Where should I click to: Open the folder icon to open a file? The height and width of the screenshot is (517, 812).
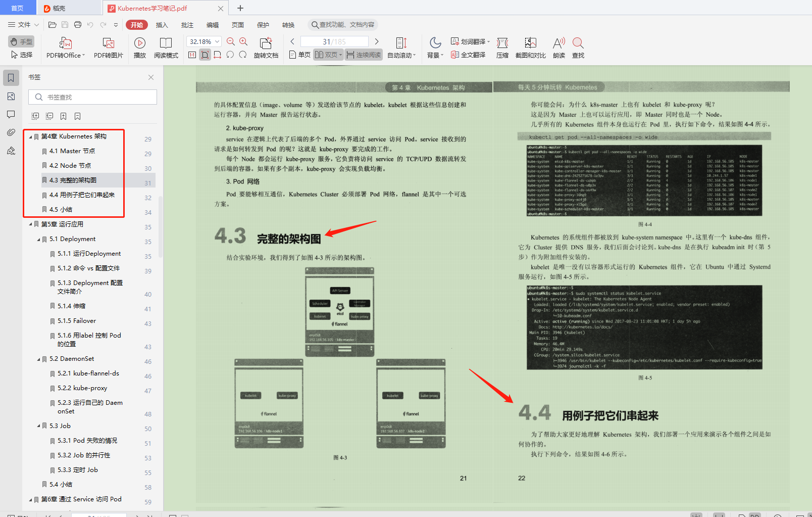[x=52, y=24]
